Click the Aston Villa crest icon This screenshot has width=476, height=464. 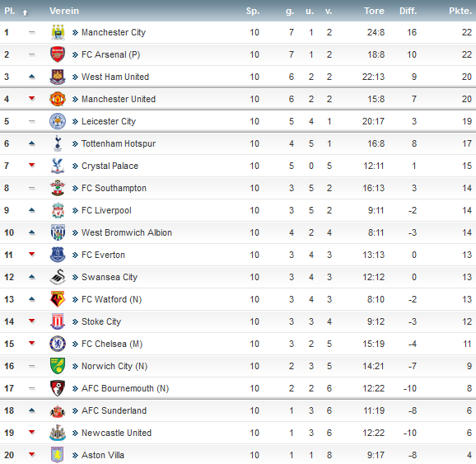[x=58, y=455]
